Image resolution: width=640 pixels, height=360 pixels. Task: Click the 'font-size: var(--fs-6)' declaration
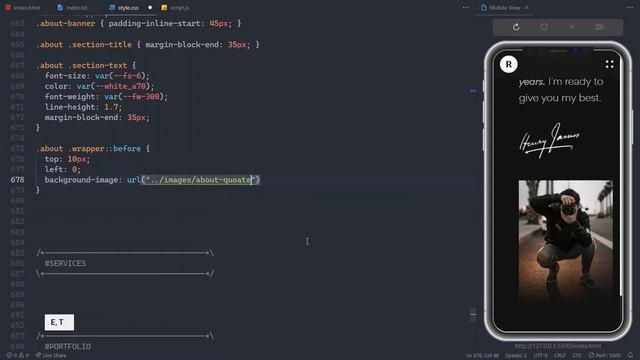pos(97,76)
